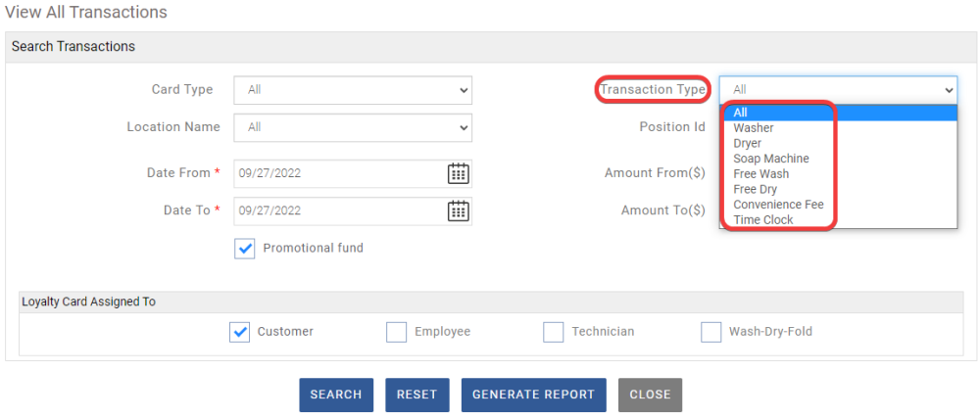Select Time Clock transaction type
The image size is (980, 419).
coord(763,220)
